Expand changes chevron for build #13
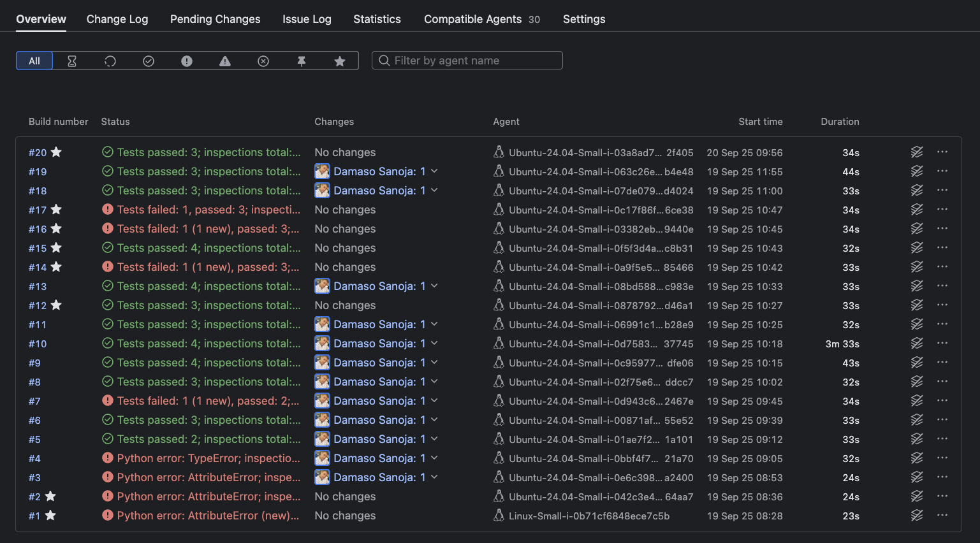 pos(434,286)
